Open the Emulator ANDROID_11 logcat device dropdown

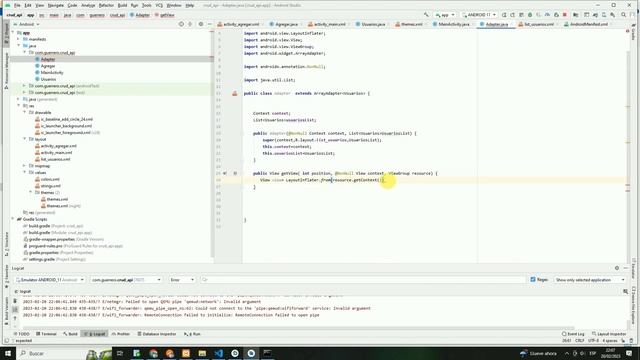50,280
